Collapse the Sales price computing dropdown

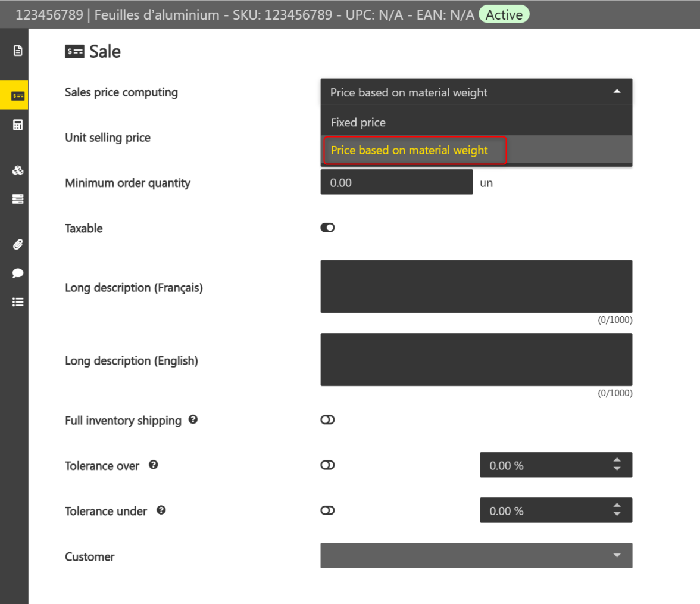tap(617, 92)
